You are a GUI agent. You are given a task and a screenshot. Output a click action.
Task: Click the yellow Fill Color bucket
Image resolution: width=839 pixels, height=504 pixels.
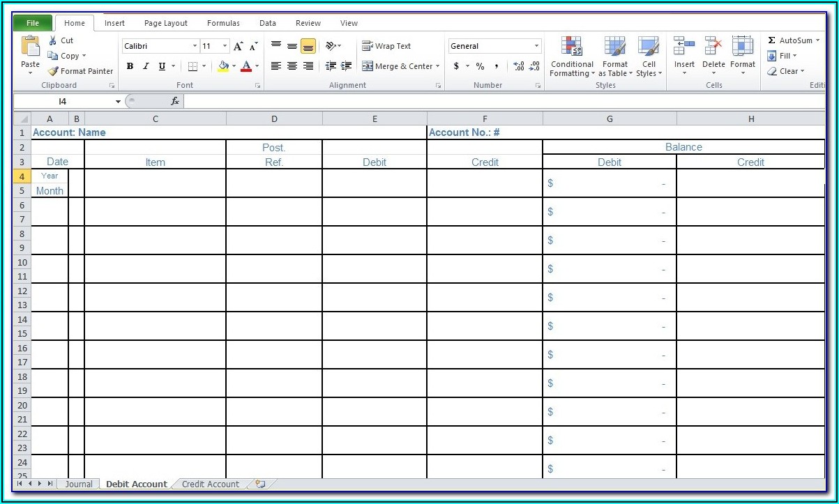point(223,66)
